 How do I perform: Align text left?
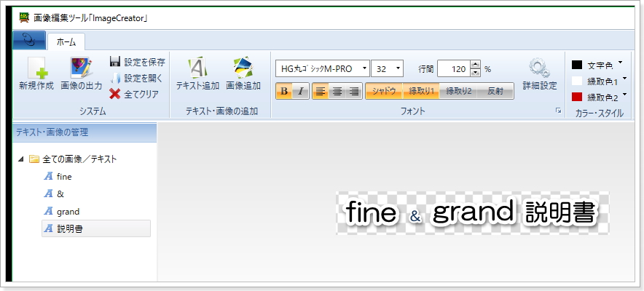click(321, 91)
